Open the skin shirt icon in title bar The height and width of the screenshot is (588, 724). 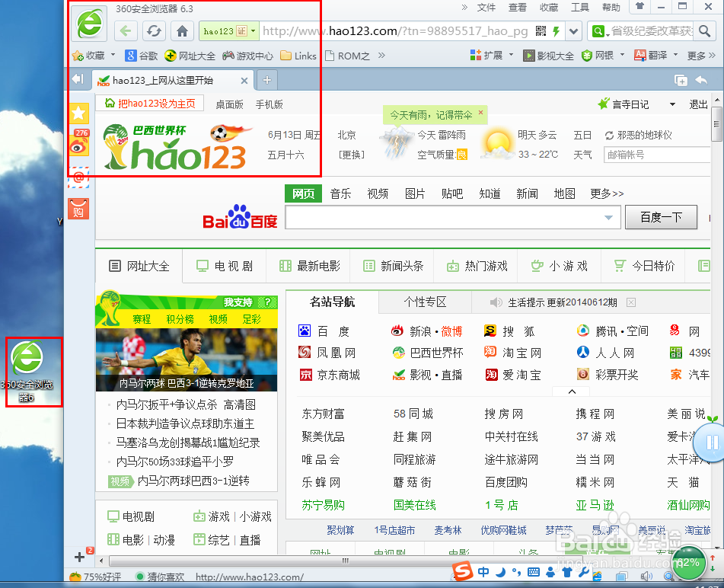coord(639,6)
